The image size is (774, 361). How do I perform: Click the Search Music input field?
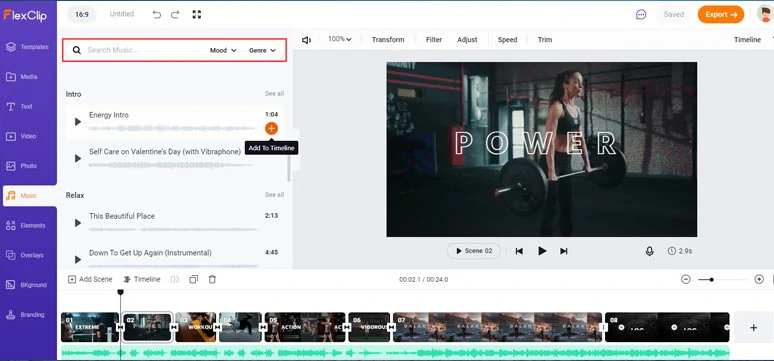143,50
